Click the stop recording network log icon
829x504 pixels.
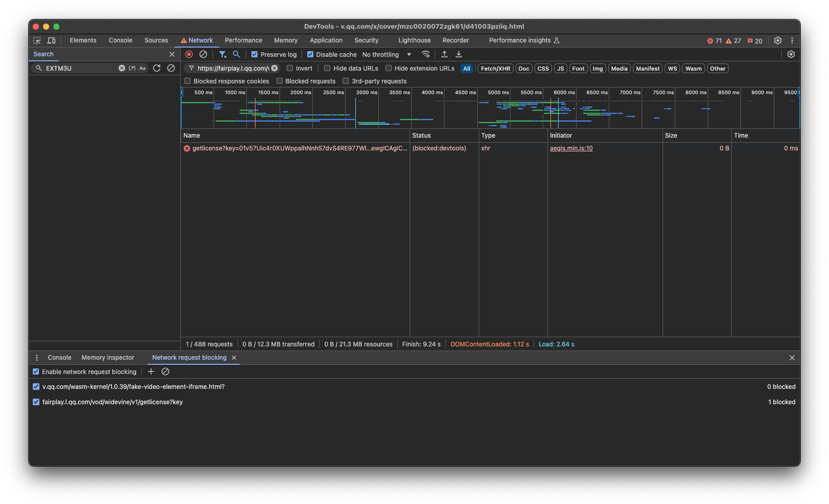click(x=189, y=54)
